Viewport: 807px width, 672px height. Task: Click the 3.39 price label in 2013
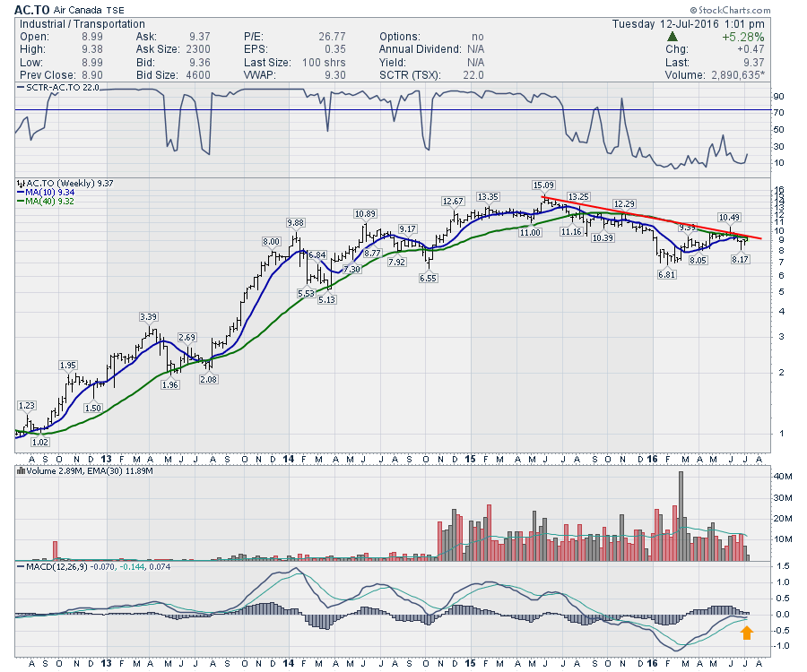click(x=149, y=317)
